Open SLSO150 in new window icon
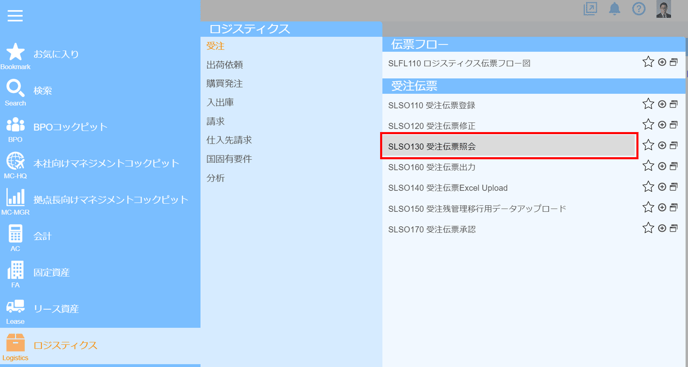The height and width of the screenshot is (367, 688). tap(674, 208)
